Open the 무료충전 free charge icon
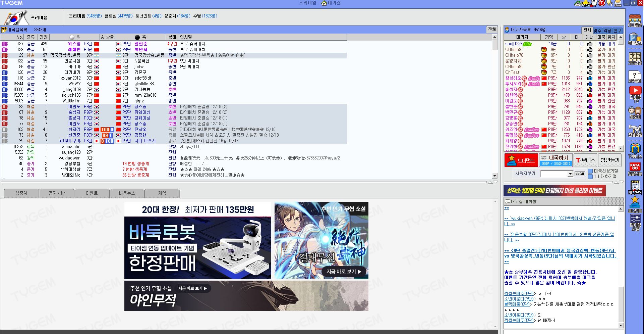Screen dimensions: 644x334 pos(635,39)
